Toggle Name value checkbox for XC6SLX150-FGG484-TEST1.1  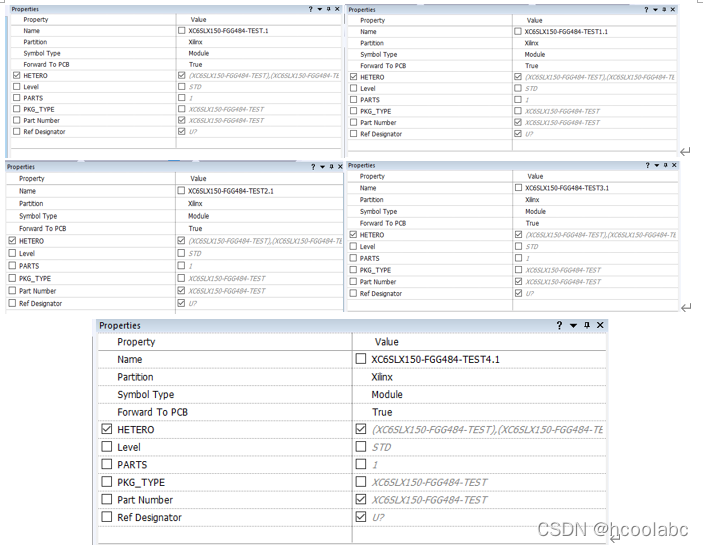point(518,31)
